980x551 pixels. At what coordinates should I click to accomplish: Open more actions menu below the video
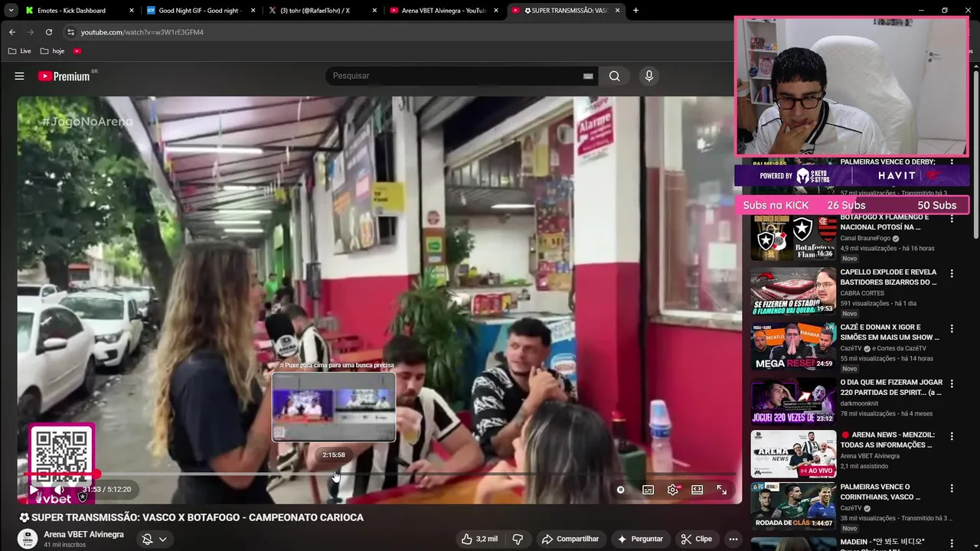(733, 539)
